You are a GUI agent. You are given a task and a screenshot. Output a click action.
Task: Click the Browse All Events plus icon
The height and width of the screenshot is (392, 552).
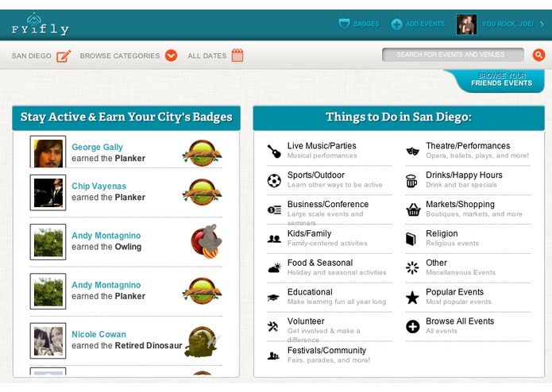(412, 327)
